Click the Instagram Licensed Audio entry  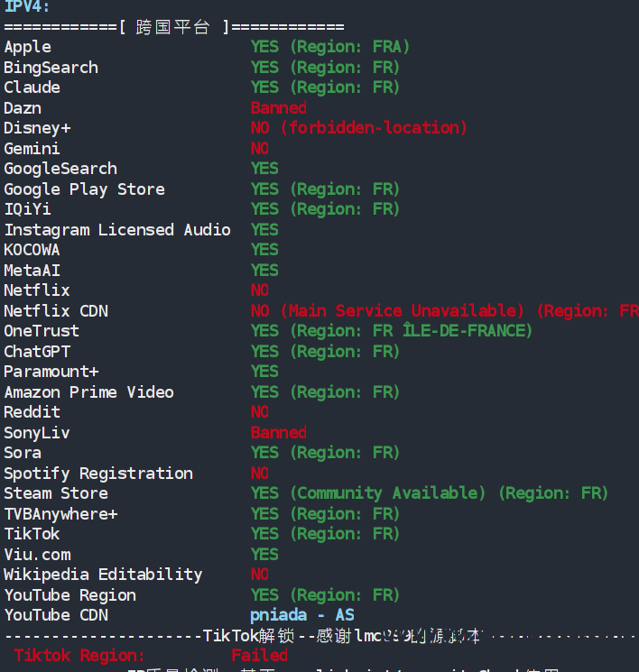117,230
